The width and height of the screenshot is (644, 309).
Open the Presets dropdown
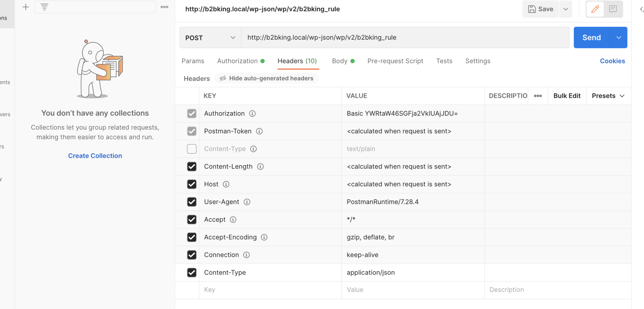608,96
